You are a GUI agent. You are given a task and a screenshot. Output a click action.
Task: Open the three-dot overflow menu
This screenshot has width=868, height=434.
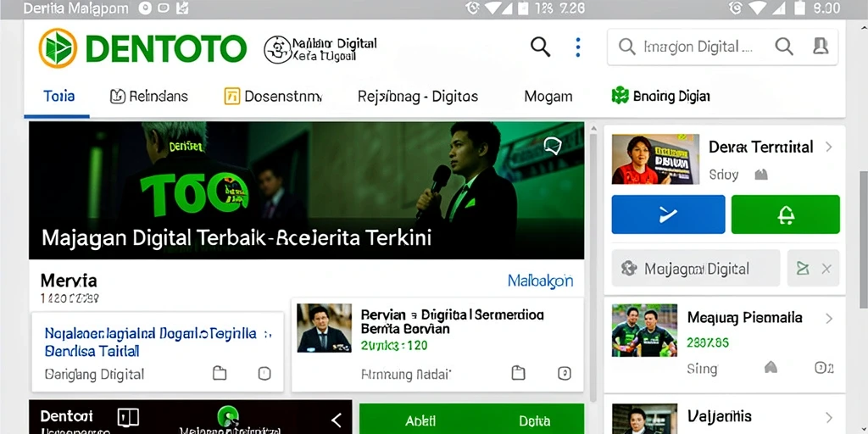pyautogui.click(x=578, y=47)
